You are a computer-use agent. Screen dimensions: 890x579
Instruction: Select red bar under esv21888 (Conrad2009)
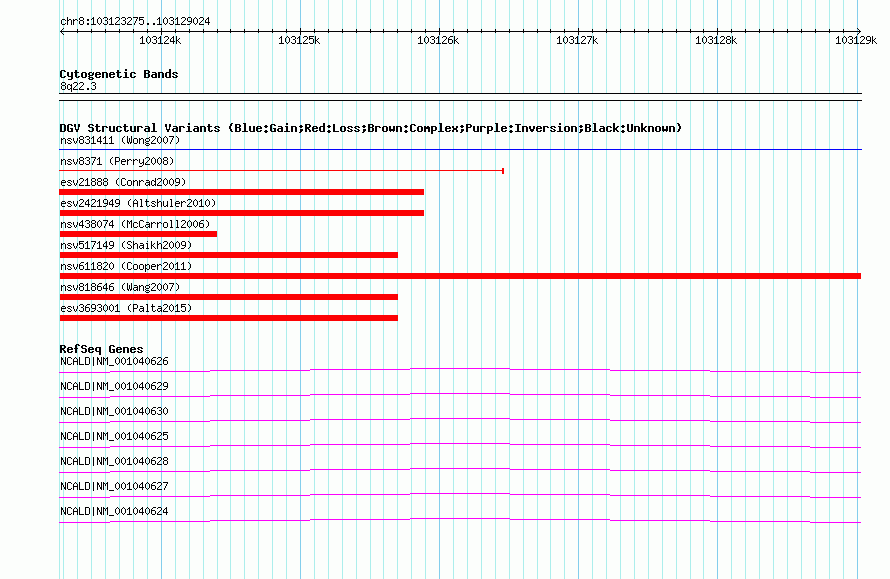point(242,192)
